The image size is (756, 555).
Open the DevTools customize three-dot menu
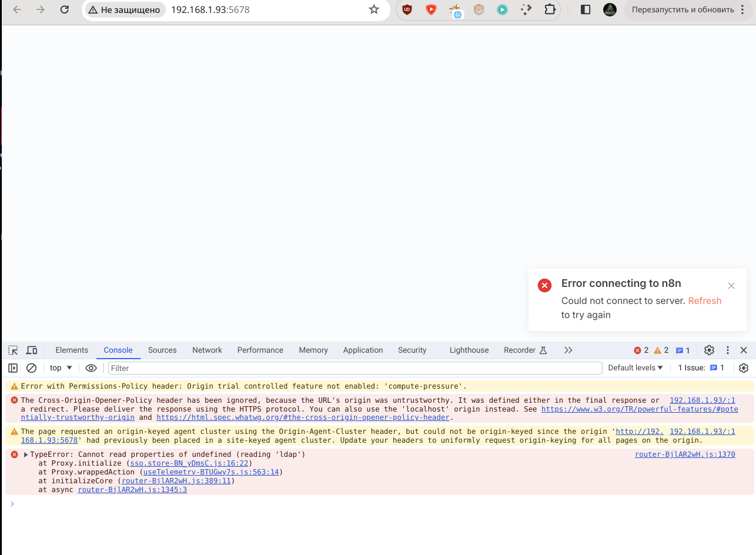728,350
